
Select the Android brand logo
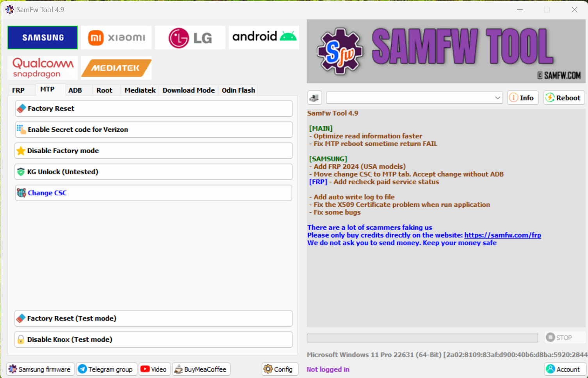click(264, 38)
